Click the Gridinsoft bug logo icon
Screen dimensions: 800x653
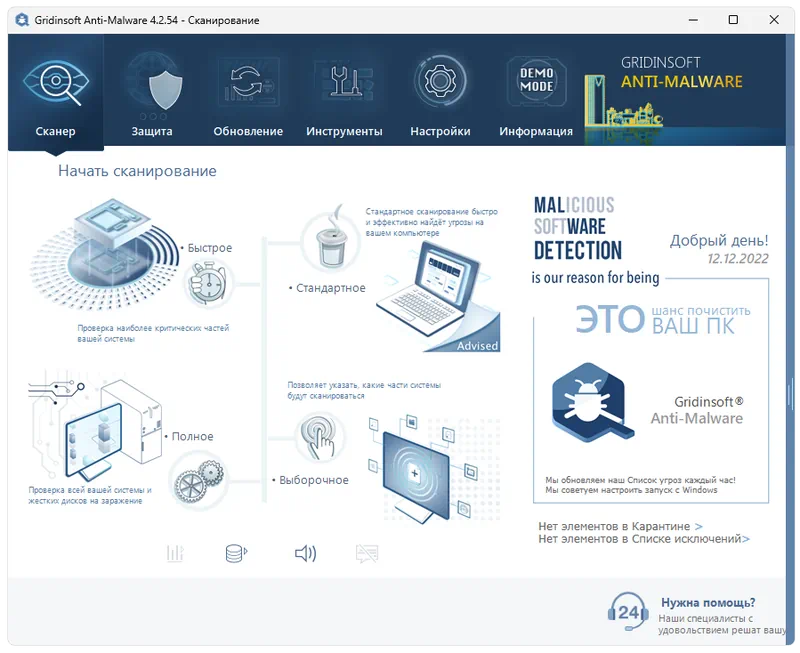coord(592,401)
